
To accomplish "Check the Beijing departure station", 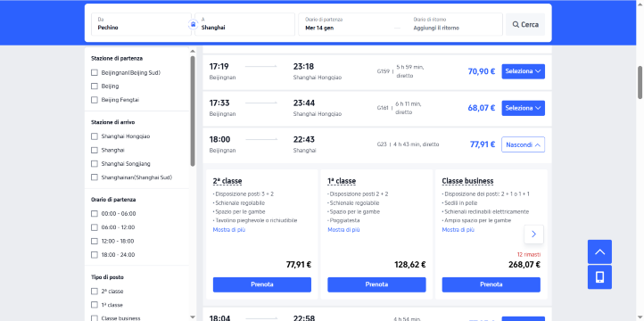I will 94,86.
